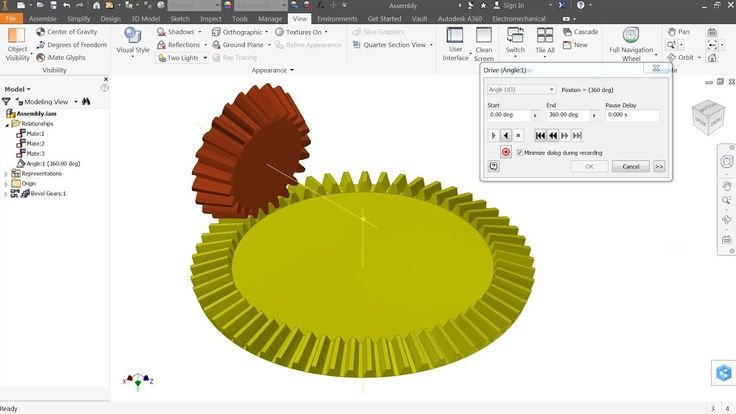Open the Full Navigation Wheel
736x414 pixels.
coord(632,38)
